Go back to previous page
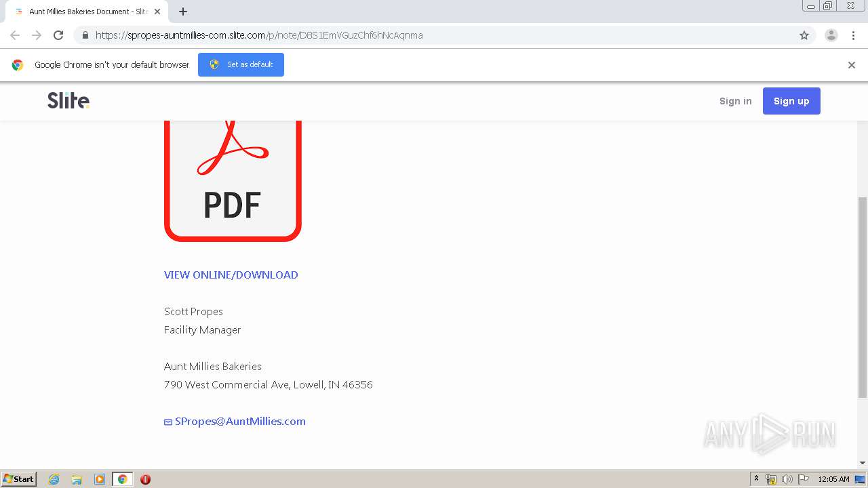The height and width of the screenshot is (488, 868). click(x=15, y=35)
